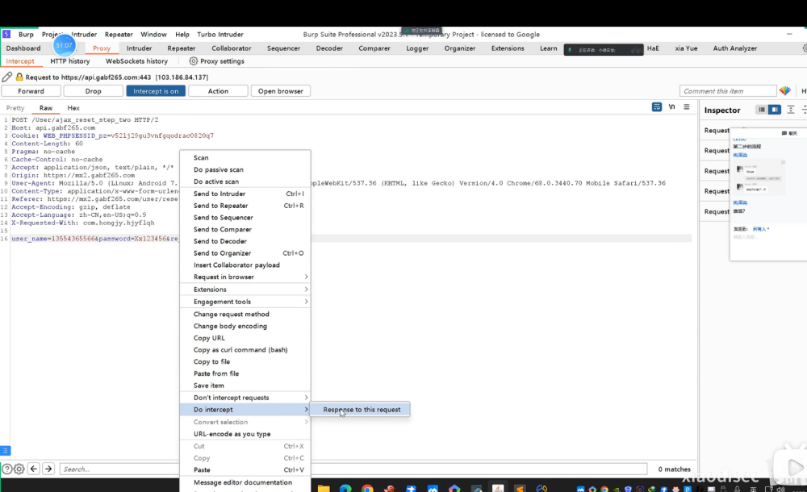The height and width of the screenshot is (492, 807).
Task: Open the search settings gear icon
Action: click(19, 469)
